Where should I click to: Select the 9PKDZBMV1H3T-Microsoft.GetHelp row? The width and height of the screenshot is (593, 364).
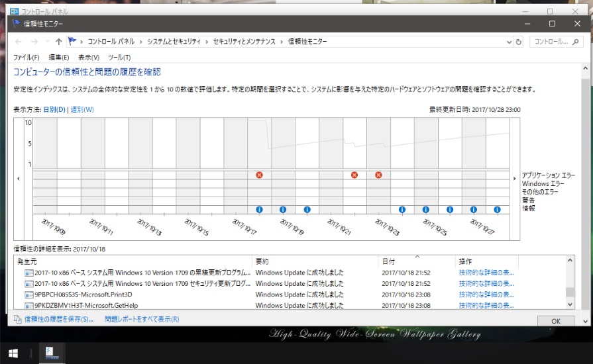290,305
